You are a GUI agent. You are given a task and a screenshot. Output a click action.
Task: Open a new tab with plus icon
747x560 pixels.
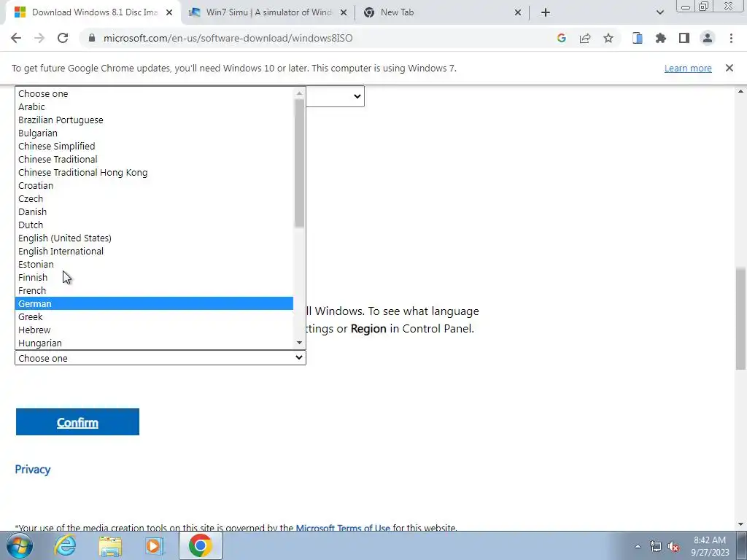point(546,12)
